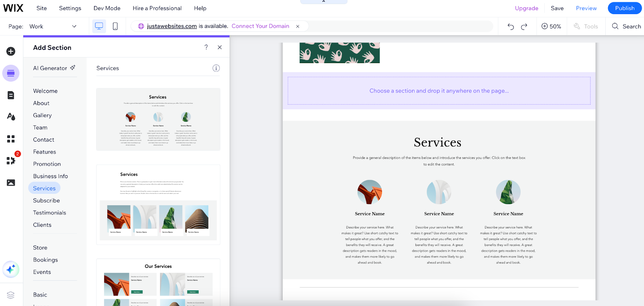Select the Subscribe section category
This screenshot has height=306, width=644.
click(46, 201)
